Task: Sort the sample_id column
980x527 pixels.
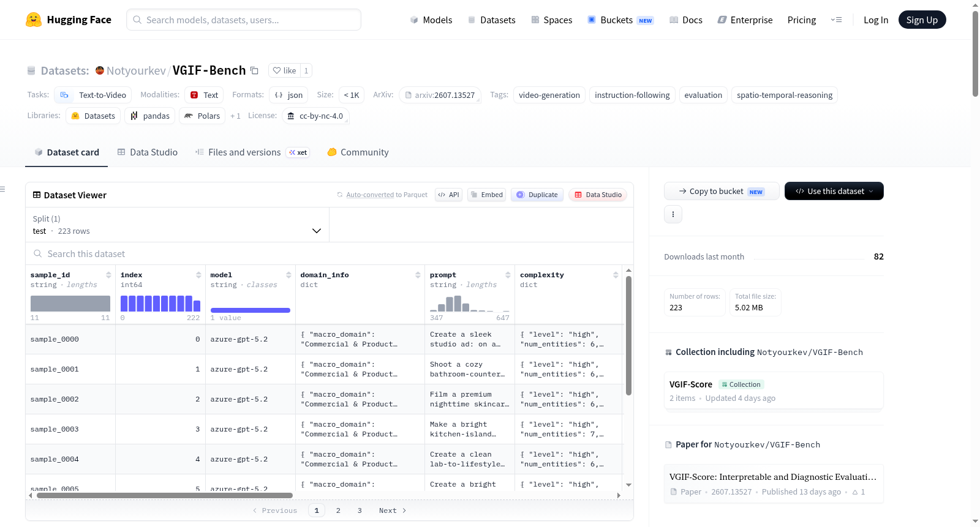Action: 108,275
